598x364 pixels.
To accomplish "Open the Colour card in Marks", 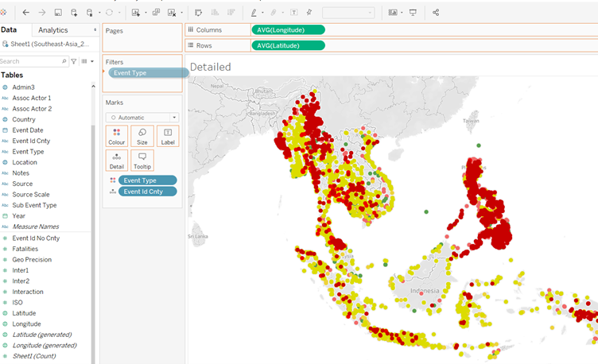I will [x=117, y=136].
